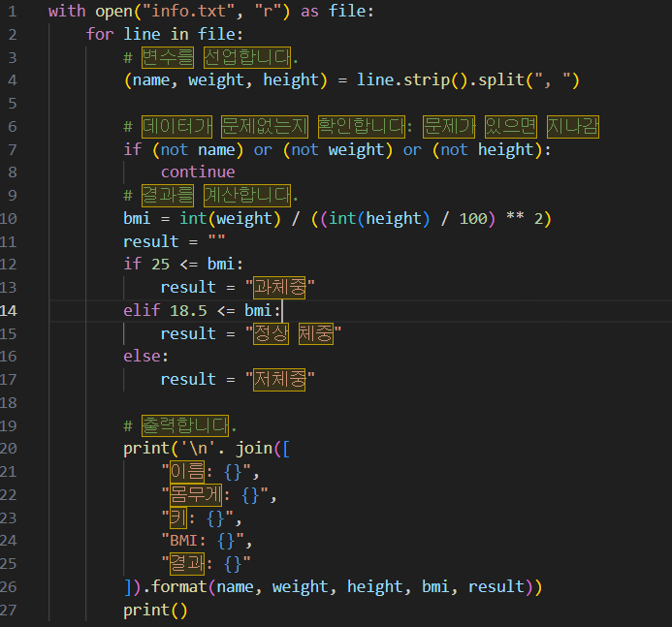Click the number 18.5 on line 14
The width and height of the screenshot is (672, 627).
188,310
